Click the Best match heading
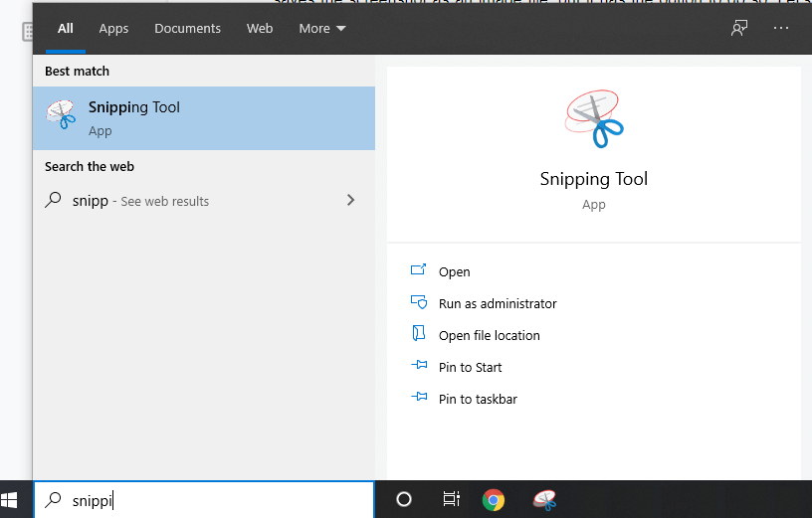812x518 pixels. (x=78, y=72)
